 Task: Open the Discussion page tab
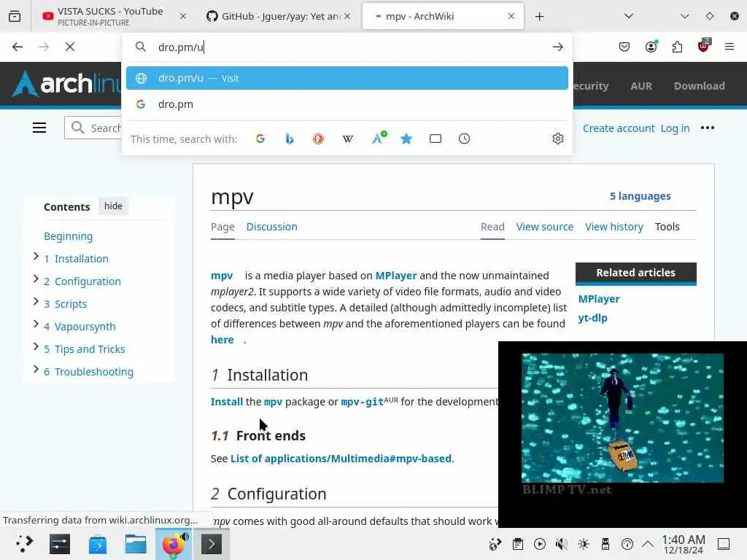[x=271, y=227]
